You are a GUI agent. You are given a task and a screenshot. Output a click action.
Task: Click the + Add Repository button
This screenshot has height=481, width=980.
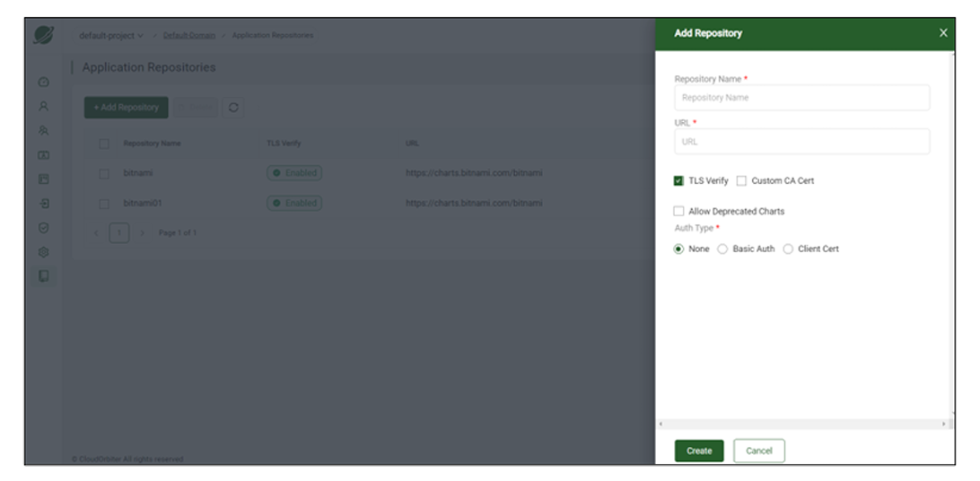tap(127, 108)
